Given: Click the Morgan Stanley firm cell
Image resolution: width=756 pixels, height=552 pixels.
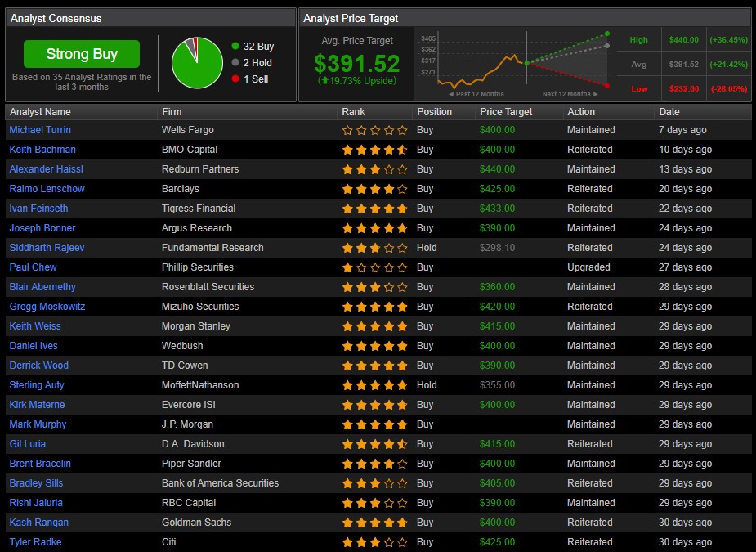Looking at the screenshot, I should [x=196, y=326].
